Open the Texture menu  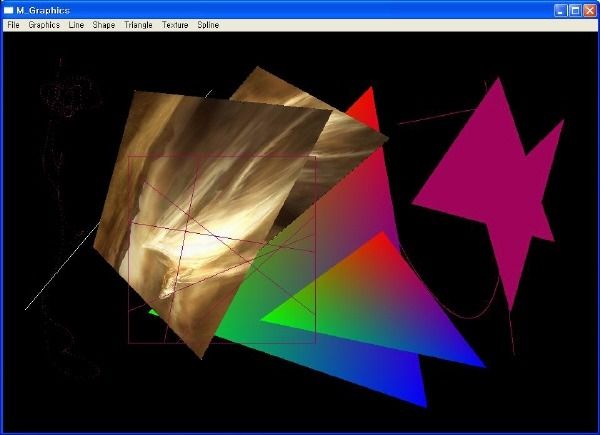(x=175, y=25)
